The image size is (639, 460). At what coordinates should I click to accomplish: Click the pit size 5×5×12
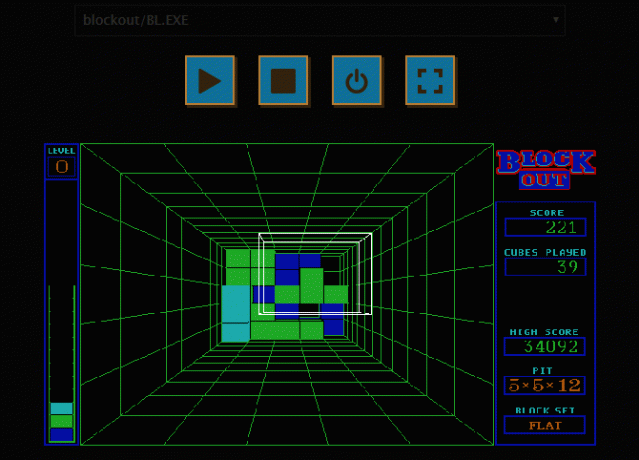point(545,385)
